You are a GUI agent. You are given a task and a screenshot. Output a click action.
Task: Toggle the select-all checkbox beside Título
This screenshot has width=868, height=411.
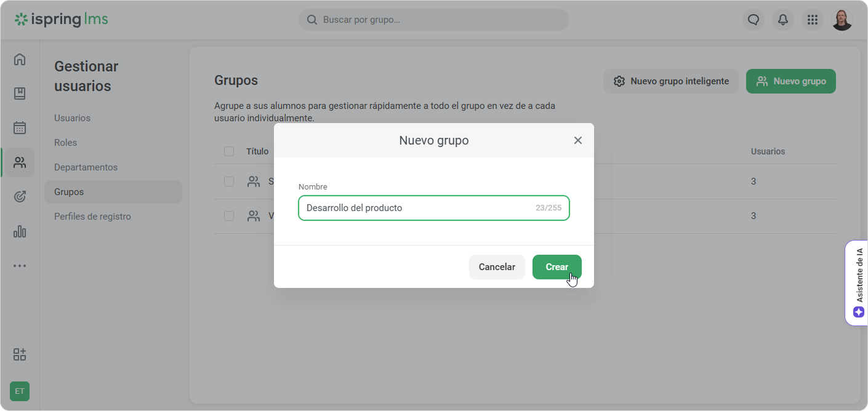coord(229,151)
